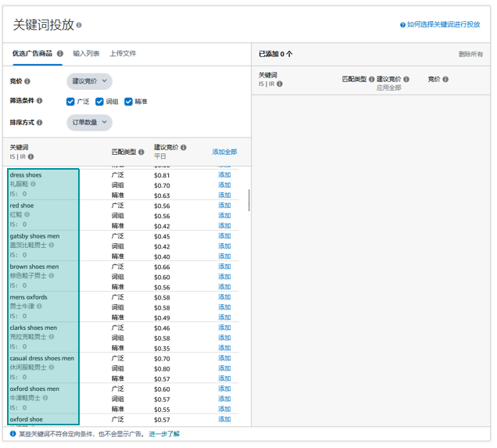Open the 进一步了解 link
This screenshot has height=448, width=497.
pos(164,434)
